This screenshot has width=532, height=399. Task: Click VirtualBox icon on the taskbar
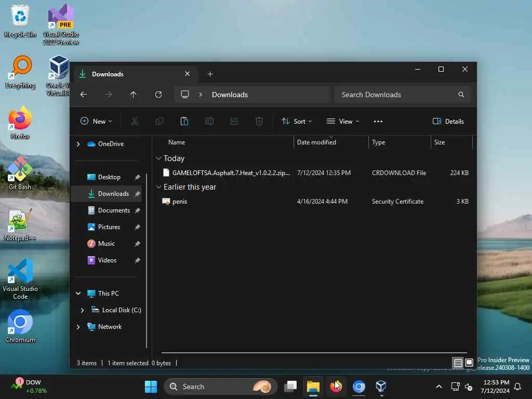tap(381, 387)
